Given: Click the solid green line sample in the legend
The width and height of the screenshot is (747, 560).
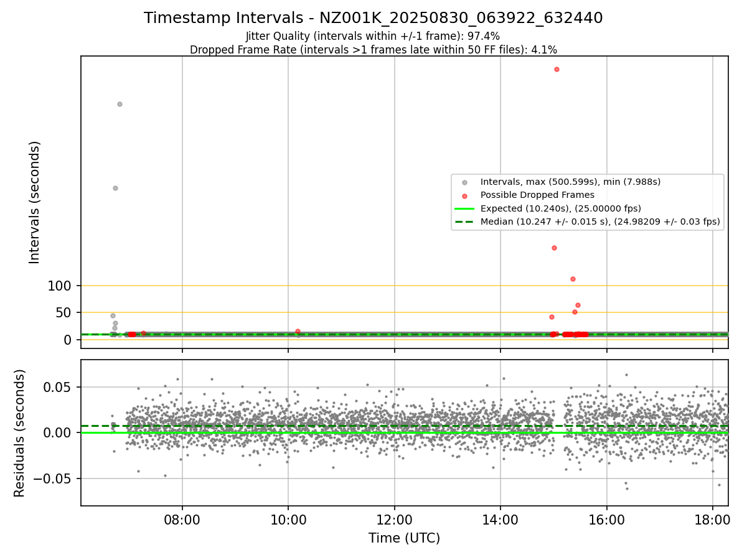Looking at the screenshot, I should pyautogui.click(x=464, y=208).
